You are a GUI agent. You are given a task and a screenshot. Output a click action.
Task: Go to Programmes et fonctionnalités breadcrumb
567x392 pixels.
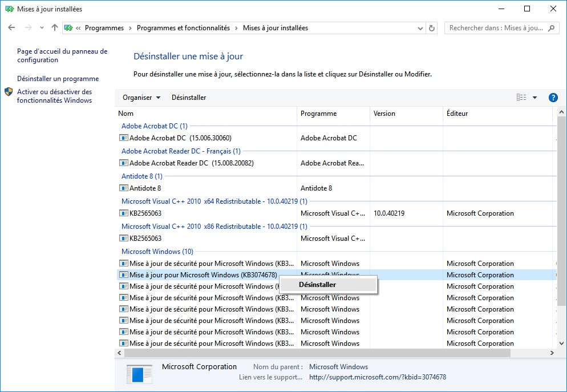pyautogui.click(x=183, y=28)
